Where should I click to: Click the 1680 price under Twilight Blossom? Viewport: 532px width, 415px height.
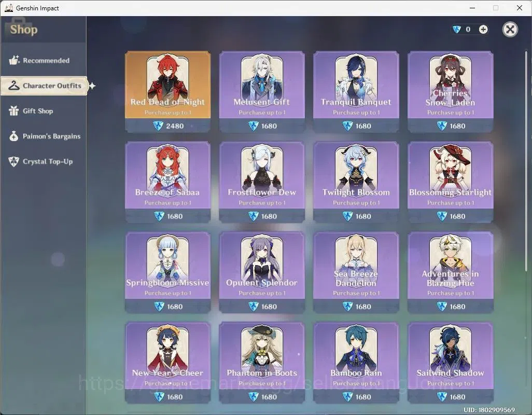363,216
